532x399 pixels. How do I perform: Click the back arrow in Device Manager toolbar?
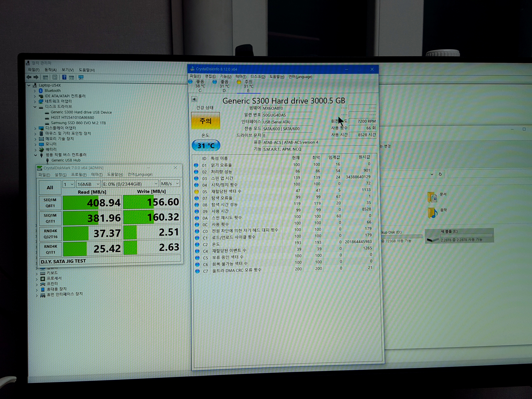click(29, 77)
